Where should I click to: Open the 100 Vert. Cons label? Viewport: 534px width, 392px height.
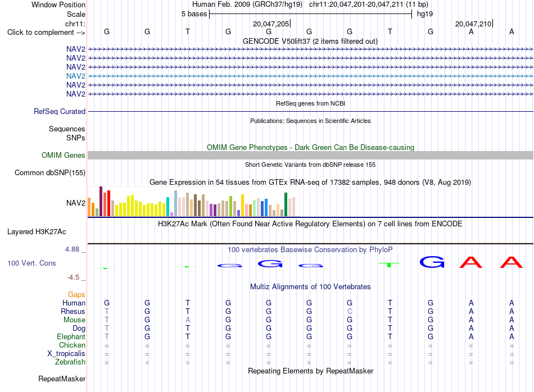pos(31,263)
